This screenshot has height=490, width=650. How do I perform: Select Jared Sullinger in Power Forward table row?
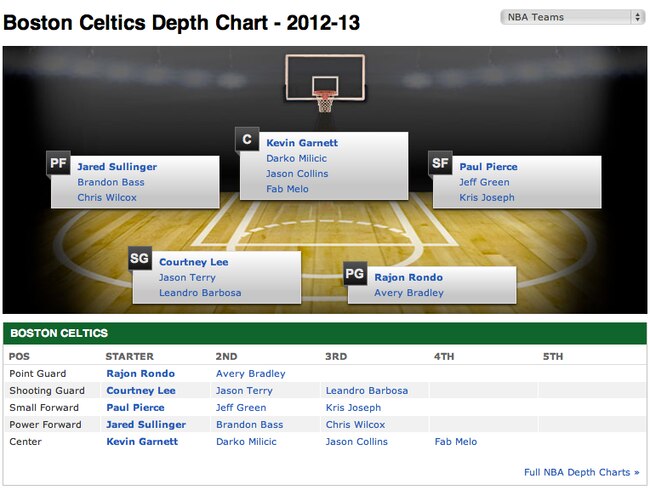tap(146, 425)
